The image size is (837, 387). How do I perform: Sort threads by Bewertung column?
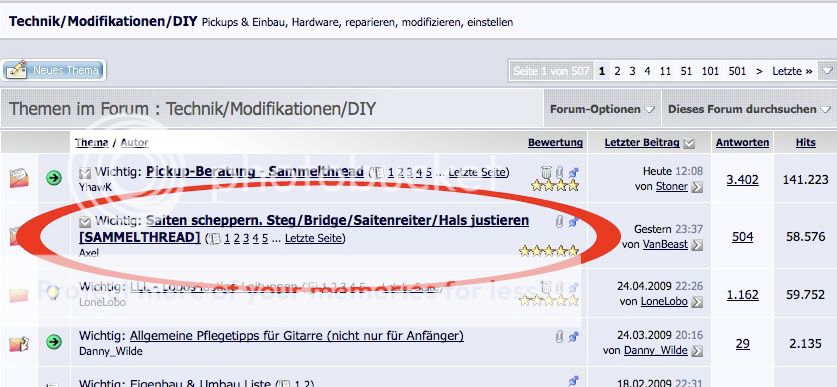click(555, 143)
